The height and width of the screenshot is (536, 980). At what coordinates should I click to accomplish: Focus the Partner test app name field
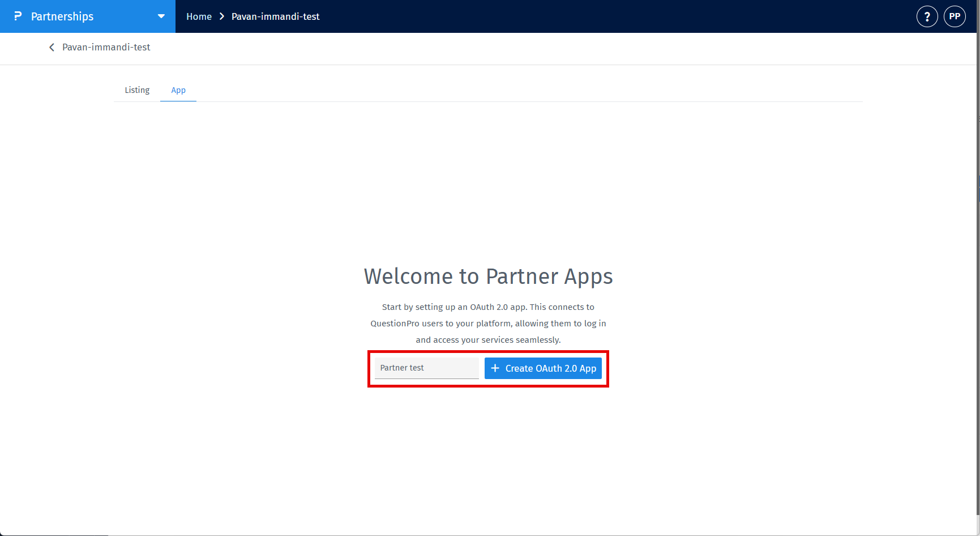(427, 368)
